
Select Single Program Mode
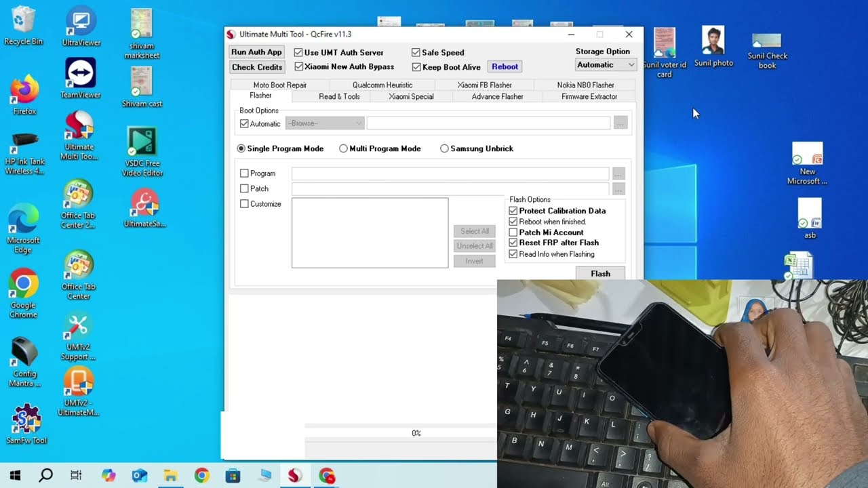pos(280,148)
